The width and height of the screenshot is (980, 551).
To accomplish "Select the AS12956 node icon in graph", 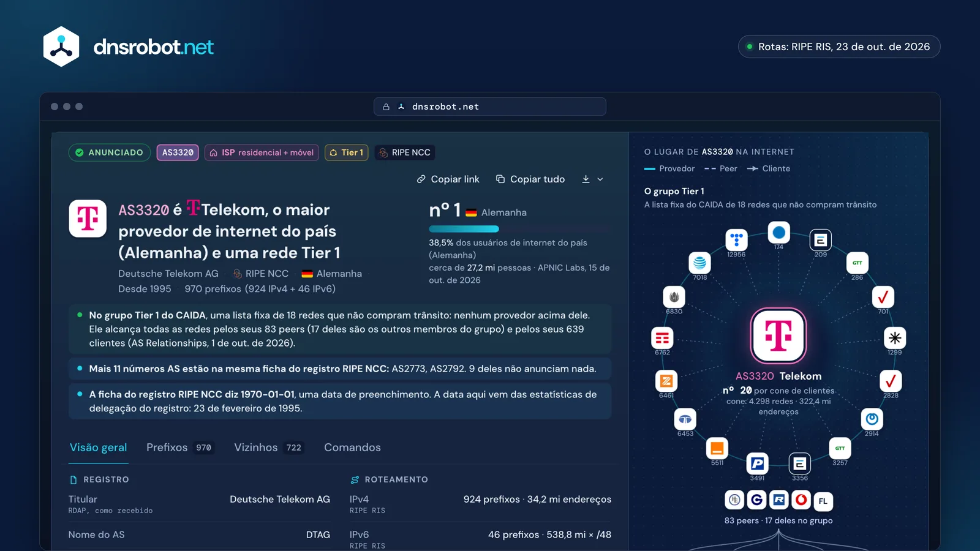I will (736, 239).
